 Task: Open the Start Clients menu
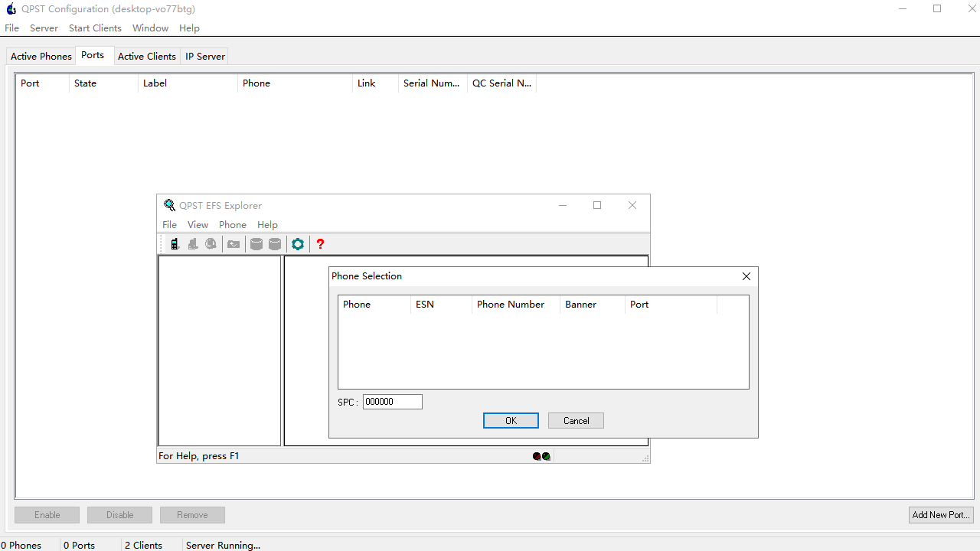(x=95, y=28)
